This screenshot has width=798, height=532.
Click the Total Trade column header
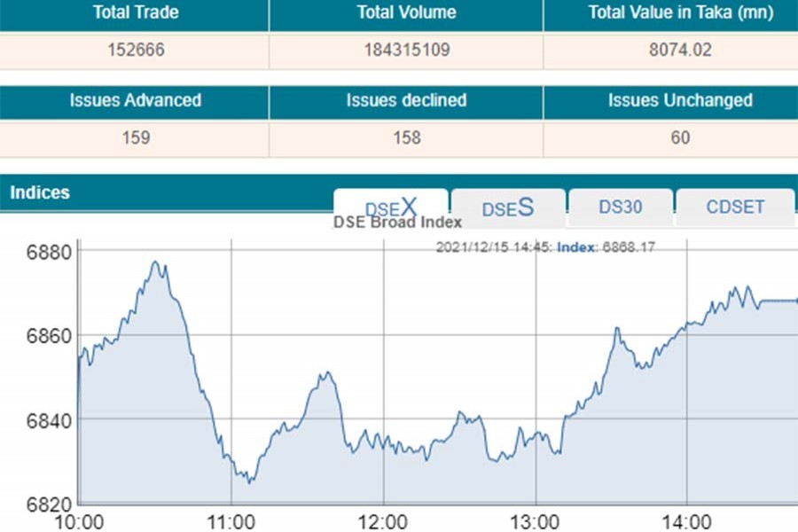(136, 12)
